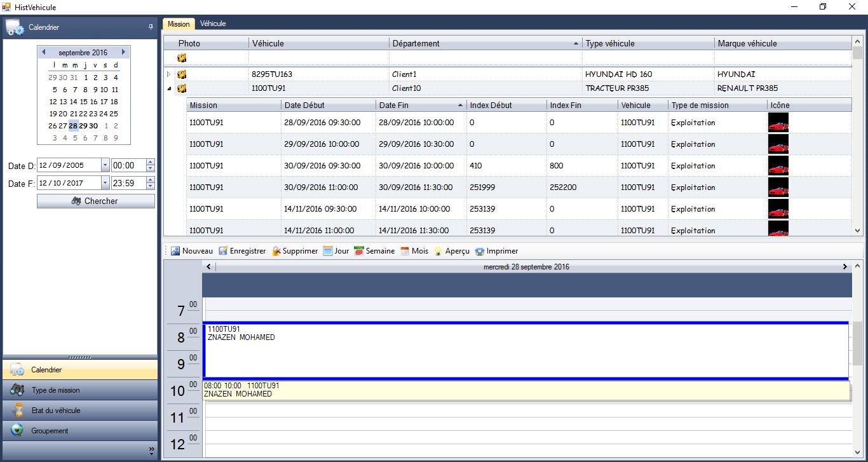
Task: Open the Aperçu print preview
Action: click(438, 251)
